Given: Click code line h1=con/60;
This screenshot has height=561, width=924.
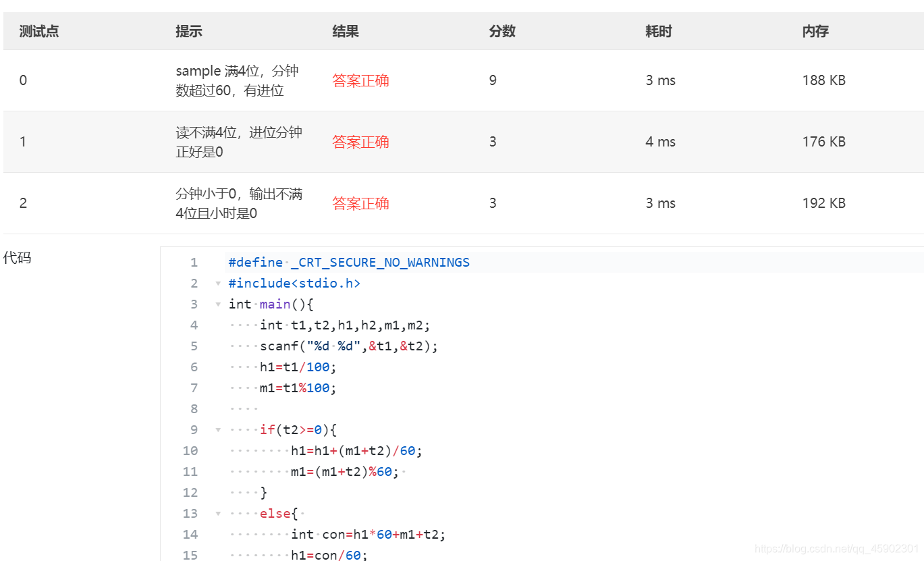Looking at the screenshot, I should pyautogui.click(x=329, y=556).
